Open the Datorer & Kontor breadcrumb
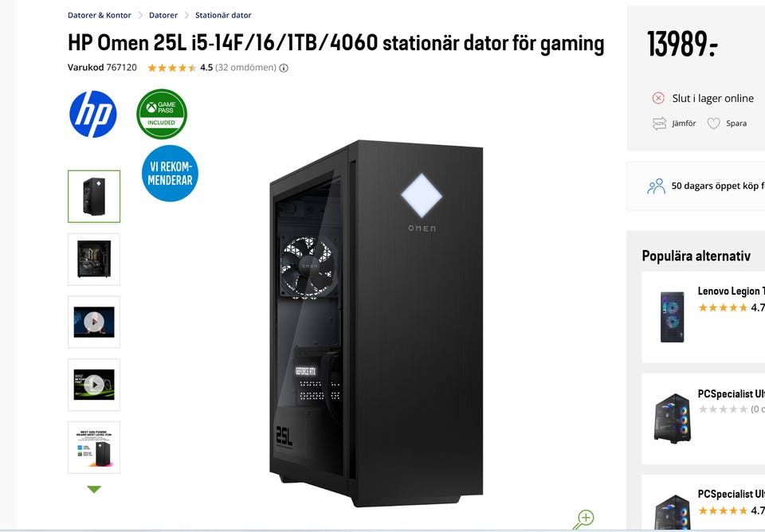Viewport: 765px width, 532px height. (x=100, y=15)
